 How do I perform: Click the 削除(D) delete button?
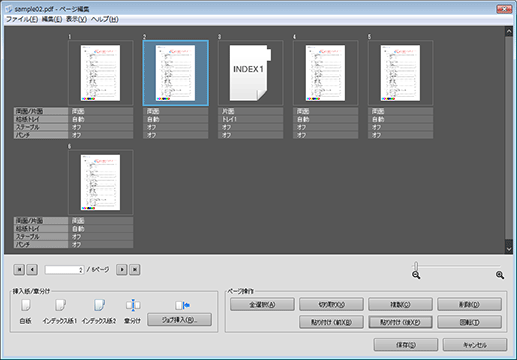469,304
